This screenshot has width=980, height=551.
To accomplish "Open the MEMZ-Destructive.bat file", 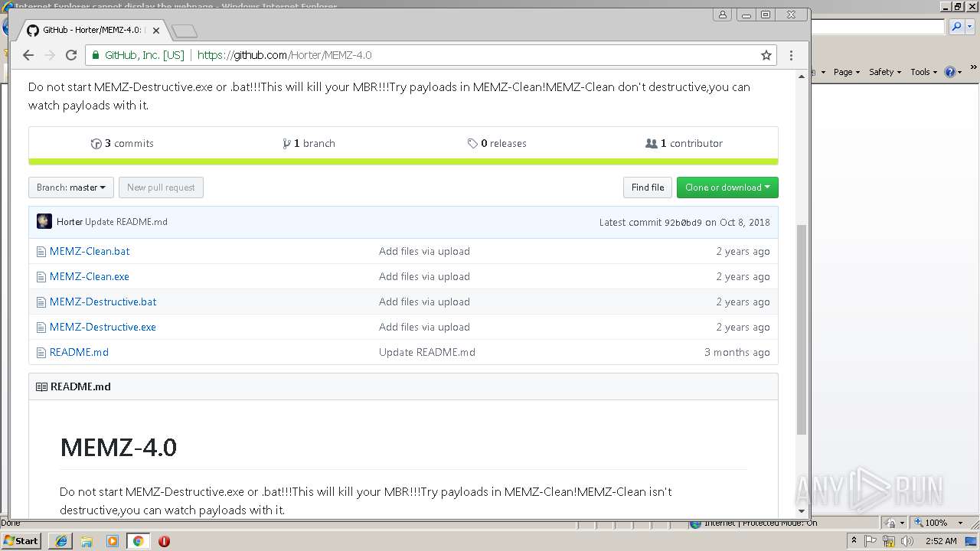I will [x=103, y=302].
